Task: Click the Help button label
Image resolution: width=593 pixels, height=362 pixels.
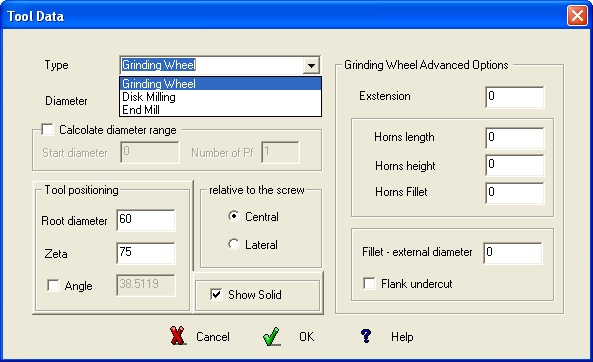Action: tap(402, 337)
